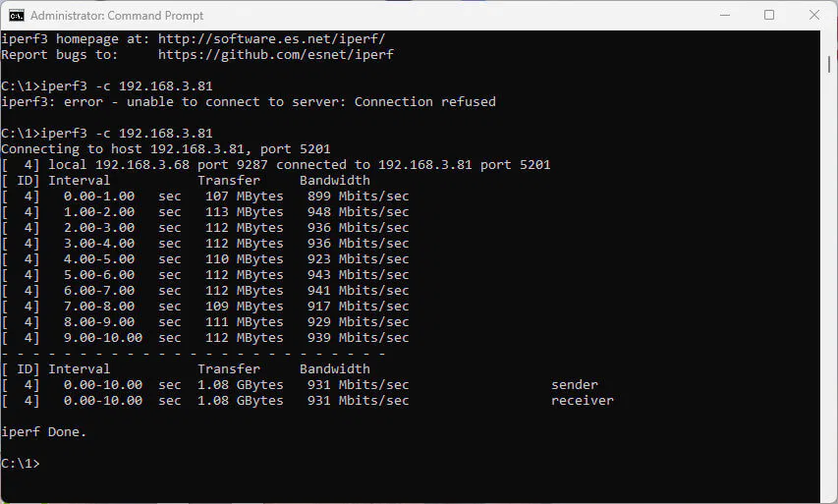This screenshot has width=838, height=504.
Task: Click the 948 Mbits/sec bandwidth value
Action: coord(358,212)
